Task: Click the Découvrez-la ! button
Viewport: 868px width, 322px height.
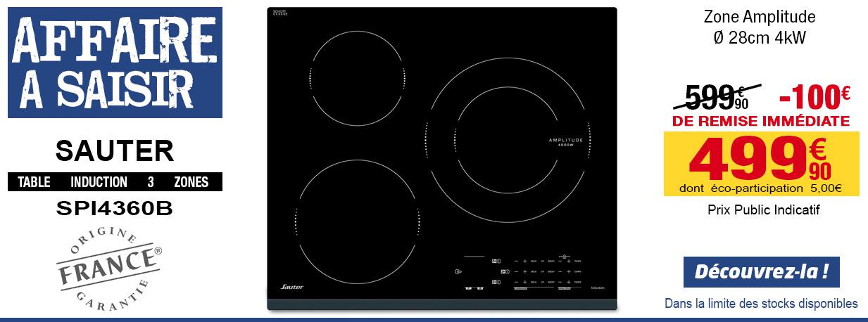Action: [x=762, y=271]
